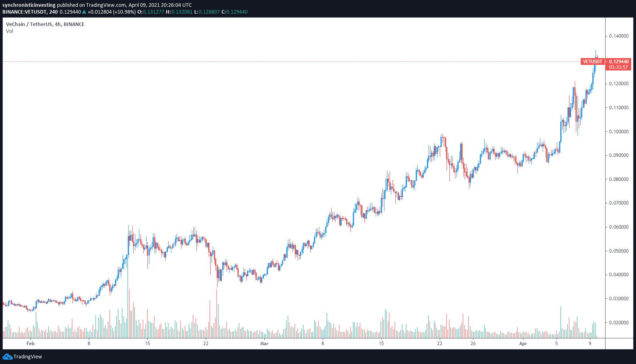Viewport: 636px width, 364px height.
Task: Click the header open price value 0.131277
Action: pos(153,12)
